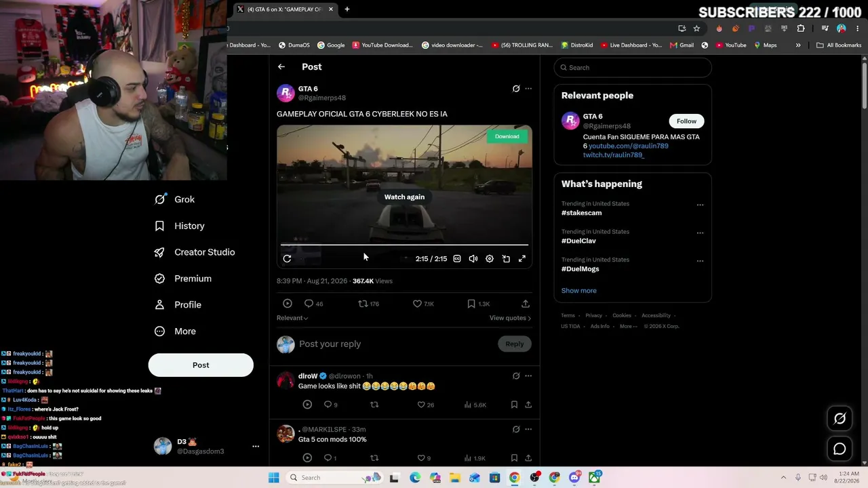The image size is (868, 488).
Task: Open more options on main GTA 6 post
Action: (x=528, y=89)
